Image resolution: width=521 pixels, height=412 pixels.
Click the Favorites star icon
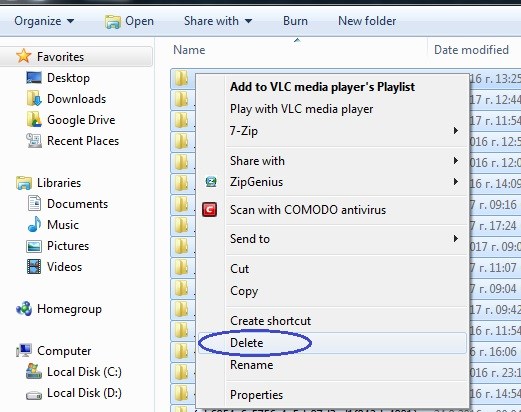coord(24,56)
